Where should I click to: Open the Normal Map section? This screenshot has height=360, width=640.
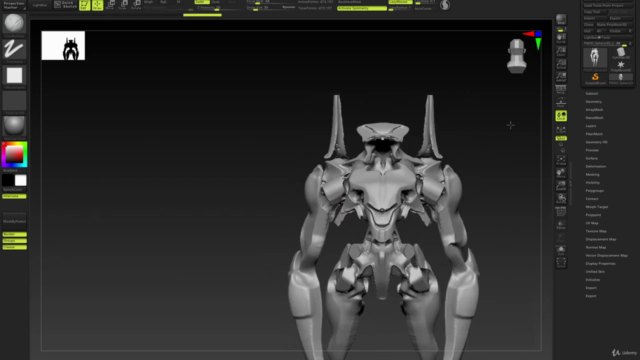pyautogui.click(x=596, y=248)
